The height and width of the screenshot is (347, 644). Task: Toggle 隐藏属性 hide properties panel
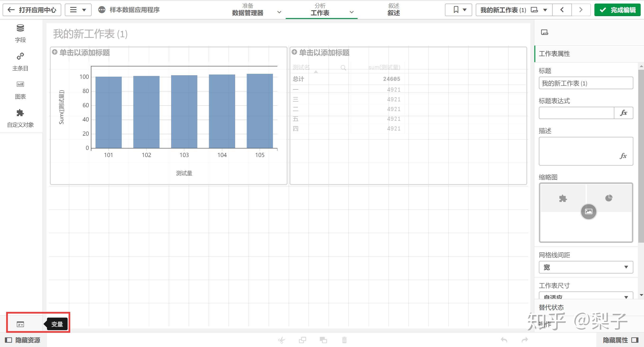(621, 340)
